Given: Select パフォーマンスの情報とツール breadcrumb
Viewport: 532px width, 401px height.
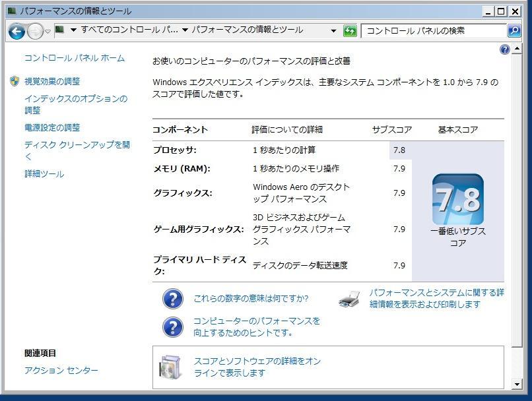Looking at the screenshot, I should [247, 30].
